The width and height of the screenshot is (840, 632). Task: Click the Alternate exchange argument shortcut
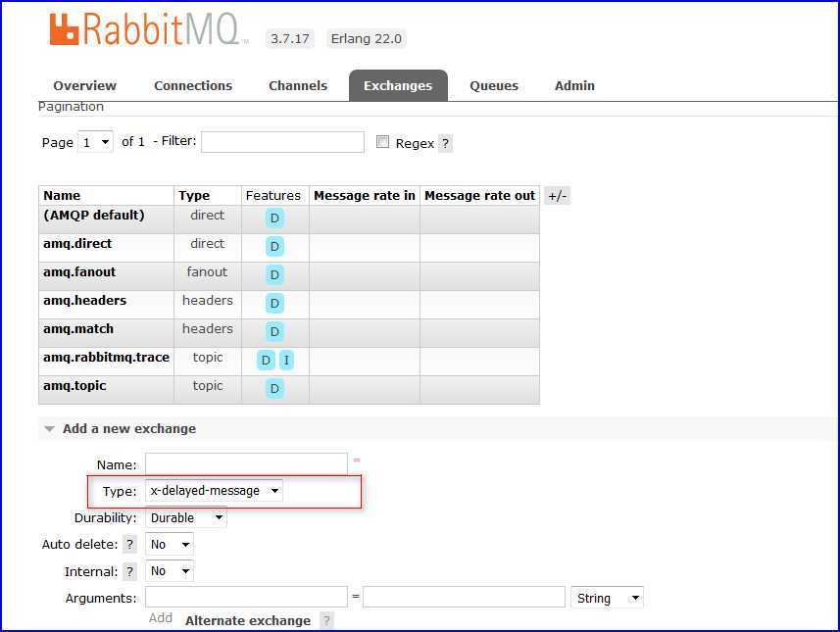[x=248, y=621]
